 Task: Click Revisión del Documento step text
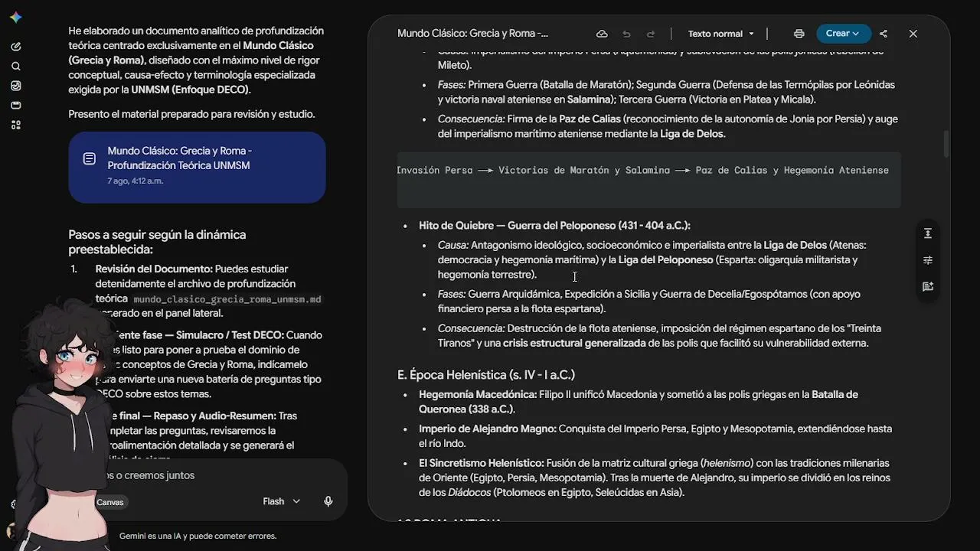point(154,269)
